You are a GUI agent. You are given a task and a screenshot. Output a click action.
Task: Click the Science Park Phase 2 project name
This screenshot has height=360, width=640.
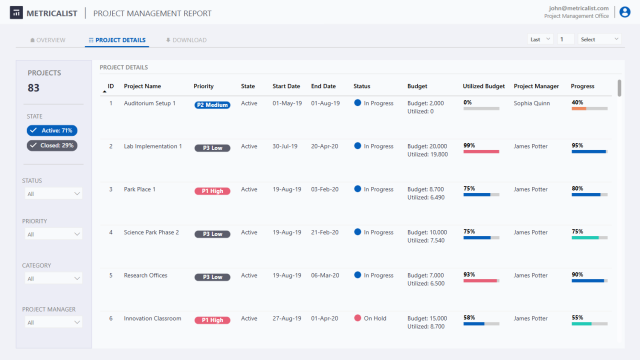point(151,232)
